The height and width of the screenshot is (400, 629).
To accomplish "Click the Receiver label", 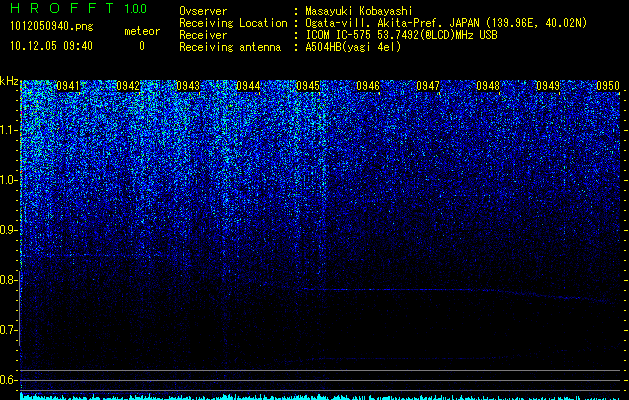I will (203, 35).
